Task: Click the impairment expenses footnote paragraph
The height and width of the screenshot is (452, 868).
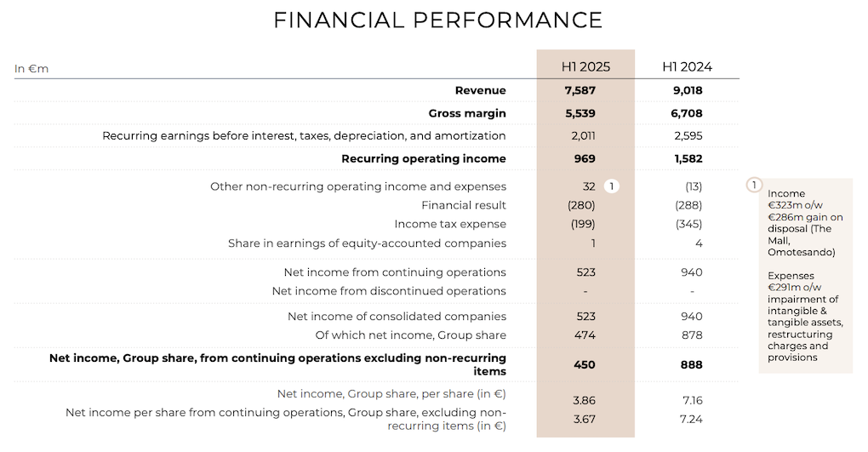Action: [x=804, y=317]
